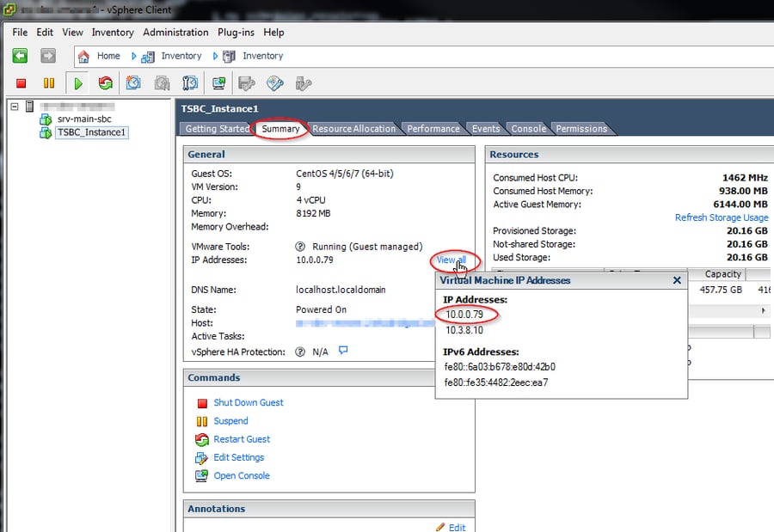The height and width of the screenshot is (532, 774).
Task: Open the File menu
Action: (x=20, y=32)
